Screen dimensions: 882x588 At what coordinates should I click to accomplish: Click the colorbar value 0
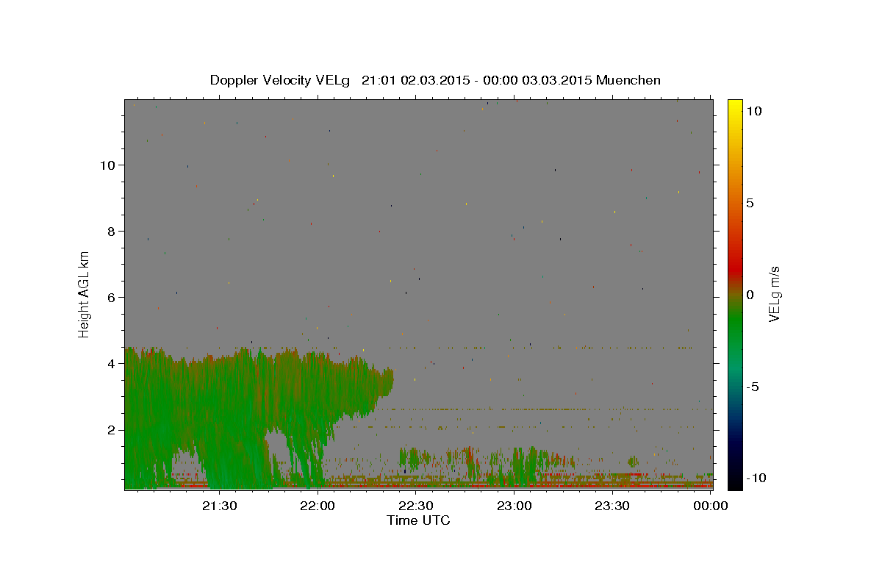click(750, 294)
